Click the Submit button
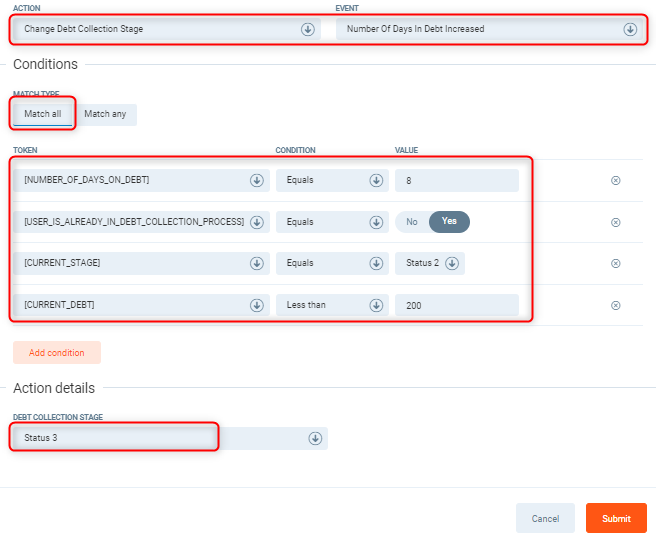The width and height of the screenshot is (656, 544). pos(616,518)
